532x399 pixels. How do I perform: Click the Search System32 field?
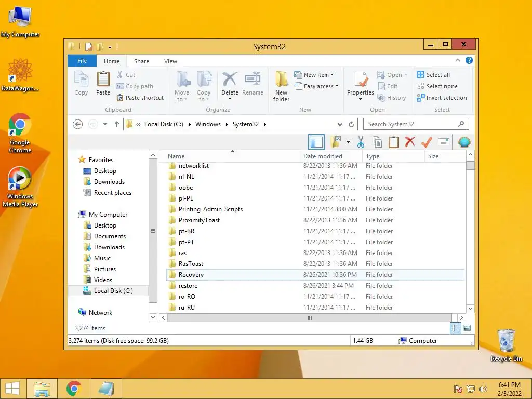pyautogui.click(x=416, y=124)
